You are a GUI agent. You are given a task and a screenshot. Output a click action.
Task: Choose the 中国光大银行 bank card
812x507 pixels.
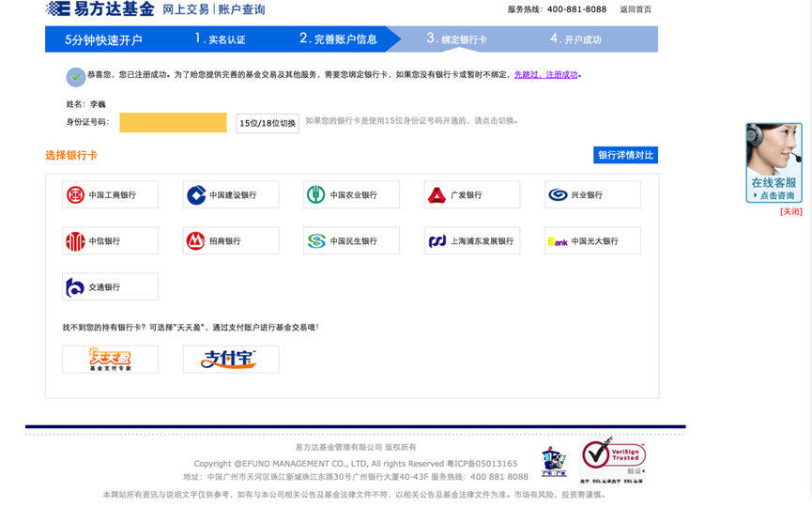(x=593, y=240)
